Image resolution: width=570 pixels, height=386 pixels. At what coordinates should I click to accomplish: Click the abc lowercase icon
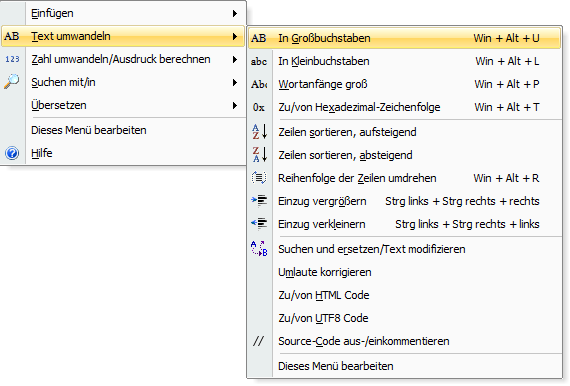pos(259,61)
